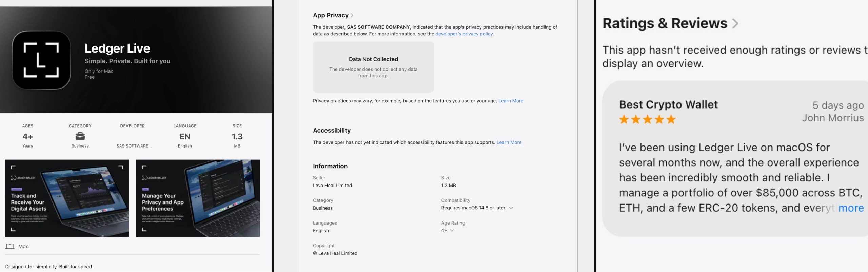The width and height of the screenshot is (868, 272).
Task: Open the 'Best Crypto Wallet' review title
Action: [668, 104]
